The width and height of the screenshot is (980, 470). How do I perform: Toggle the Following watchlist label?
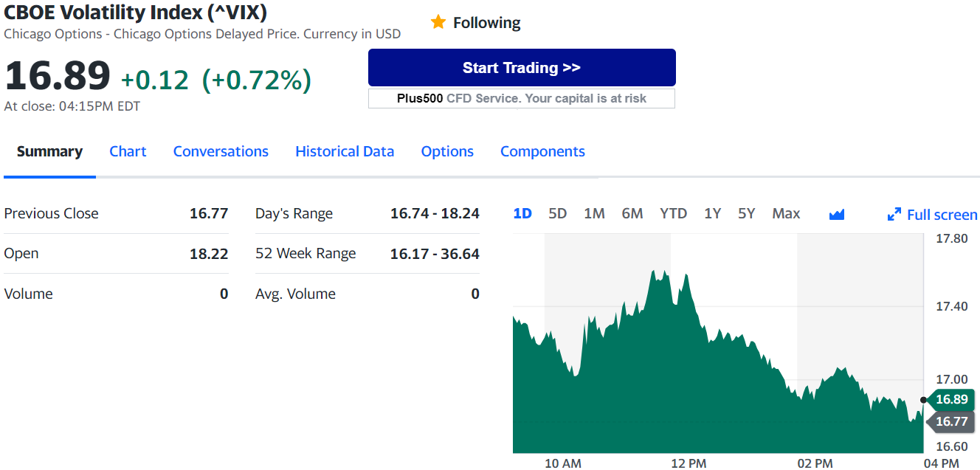pyautogui.click(x=487, y=23)
